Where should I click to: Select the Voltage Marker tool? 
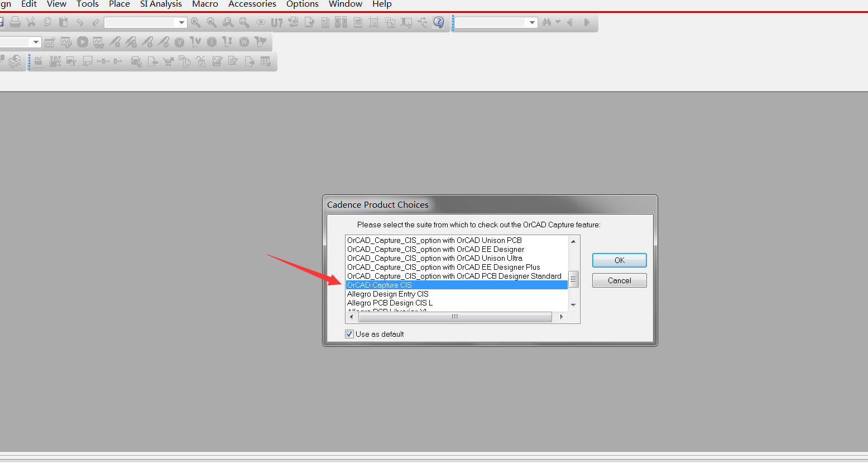[x=179, y=42]
